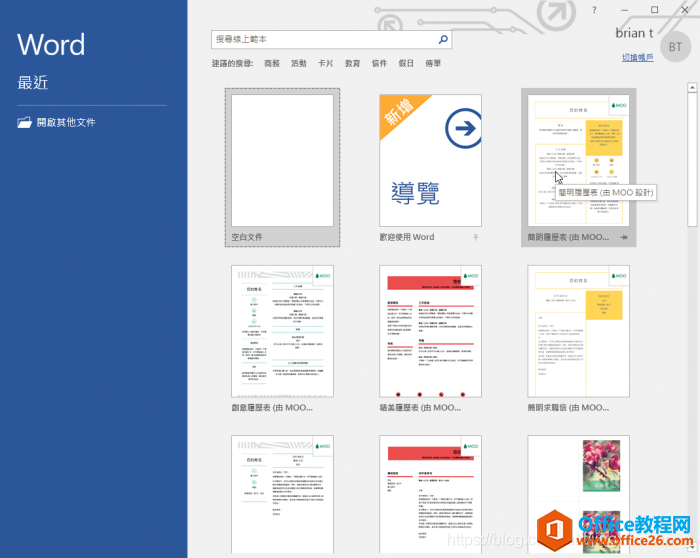Viewport: 700px width, 558px height.
Task: Click the search magnifier icon
Action: coord(443,39)
